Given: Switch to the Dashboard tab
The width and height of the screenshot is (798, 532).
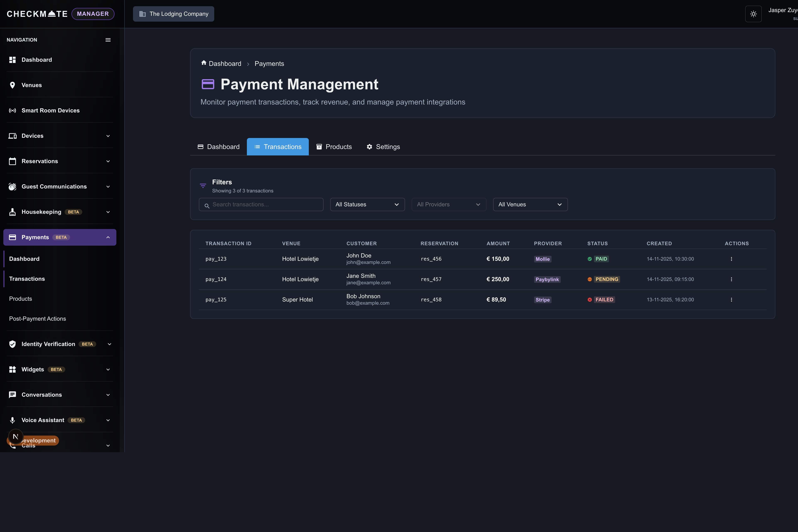Looking at the screenshot, I should point(218,147).
